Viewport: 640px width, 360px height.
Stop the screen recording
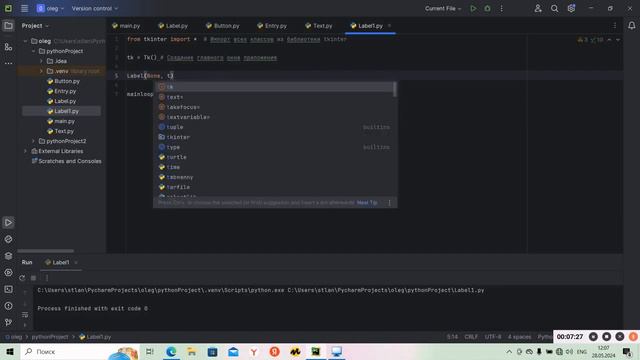point(607,337)
